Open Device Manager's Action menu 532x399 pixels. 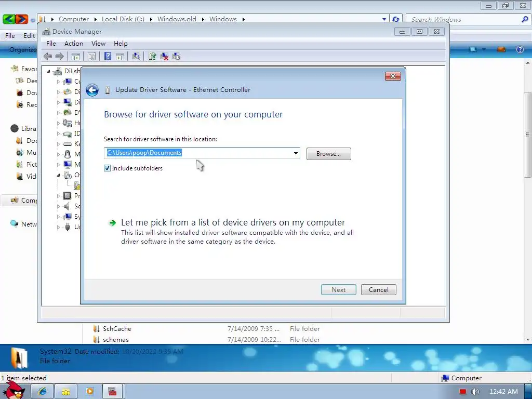74,44
